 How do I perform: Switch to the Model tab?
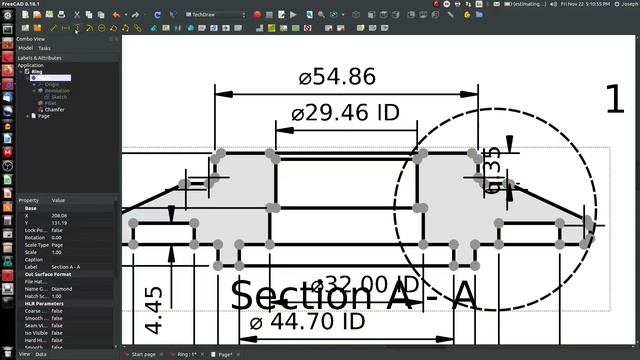click(x=25, y=48)
